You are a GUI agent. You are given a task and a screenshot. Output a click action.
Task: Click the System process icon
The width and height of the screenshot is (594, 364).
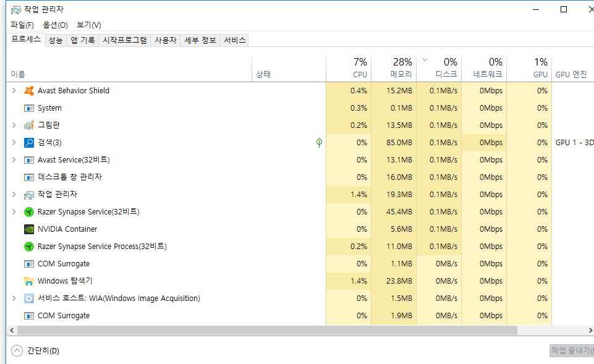click(29, 108)
